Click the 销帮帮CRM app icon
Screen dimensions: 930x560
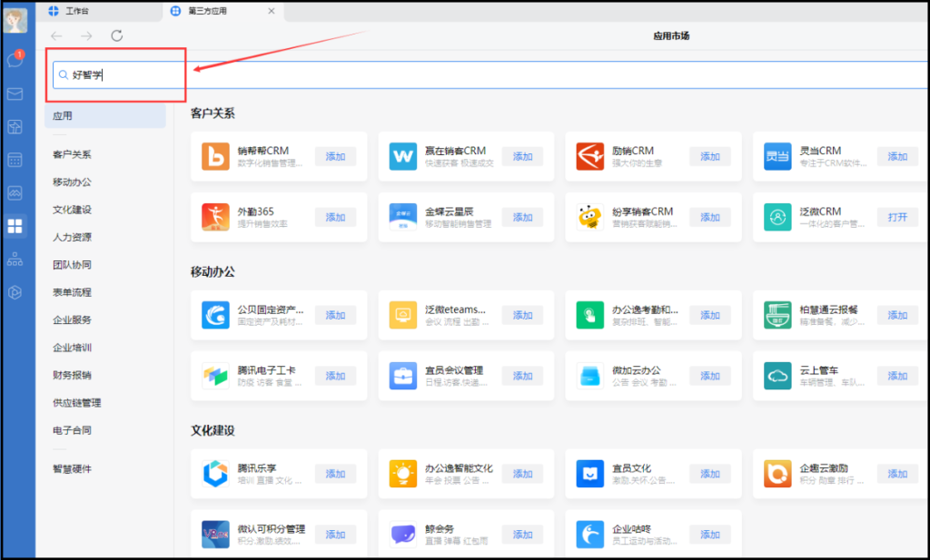pyautogui.click(x=215, y=156)
